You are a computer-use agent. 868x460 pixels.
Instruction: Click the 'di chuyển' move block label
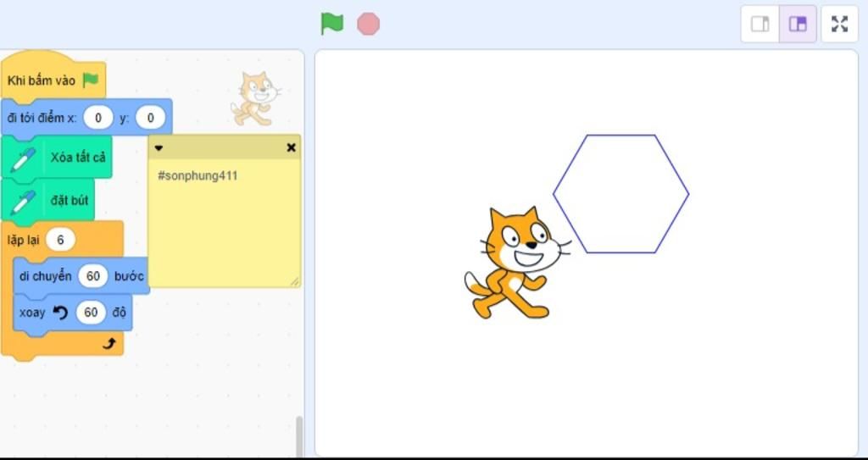[46, 275]
